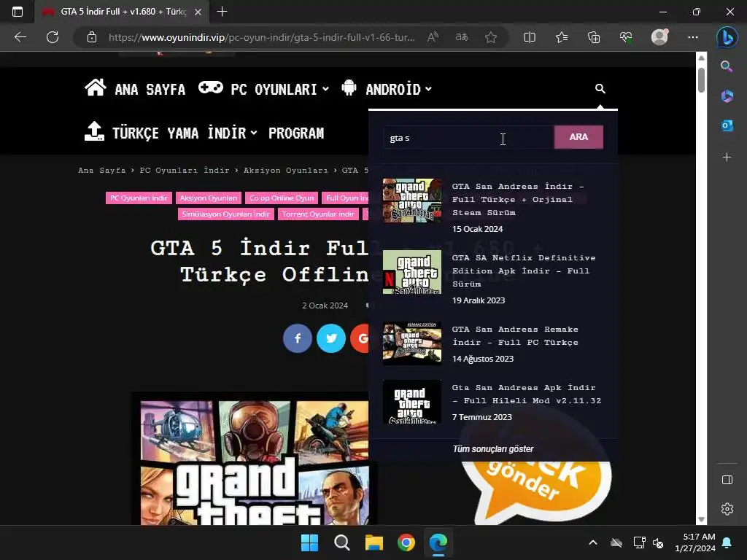Image resolution: width=747 pixels, height=560 pixels.
Task: Open GTA San Andreas İndir Steam Sürüm result
Action: pyautogui.click(x=518, y=200)
